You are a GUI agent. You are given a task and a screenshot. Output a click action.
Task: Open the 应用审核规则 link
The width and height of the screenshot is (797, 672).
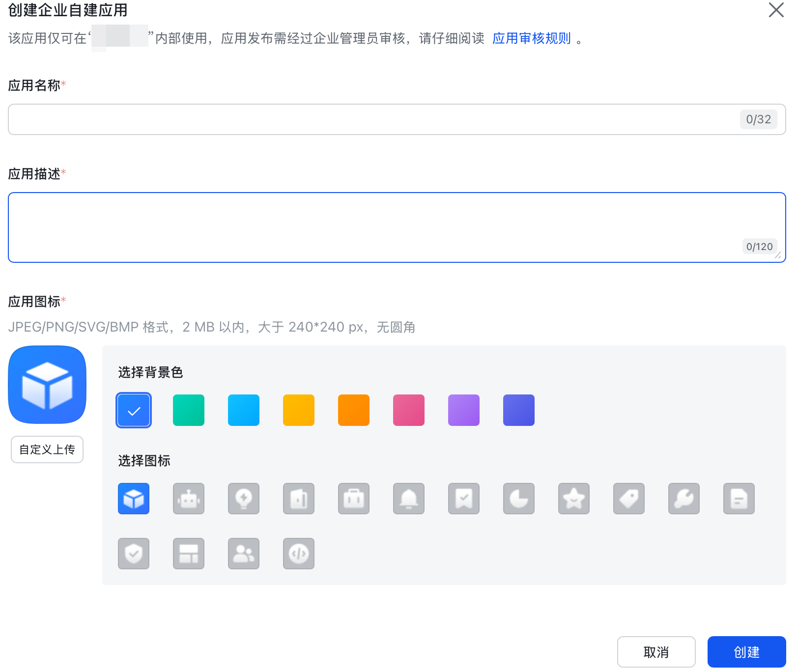532,38
